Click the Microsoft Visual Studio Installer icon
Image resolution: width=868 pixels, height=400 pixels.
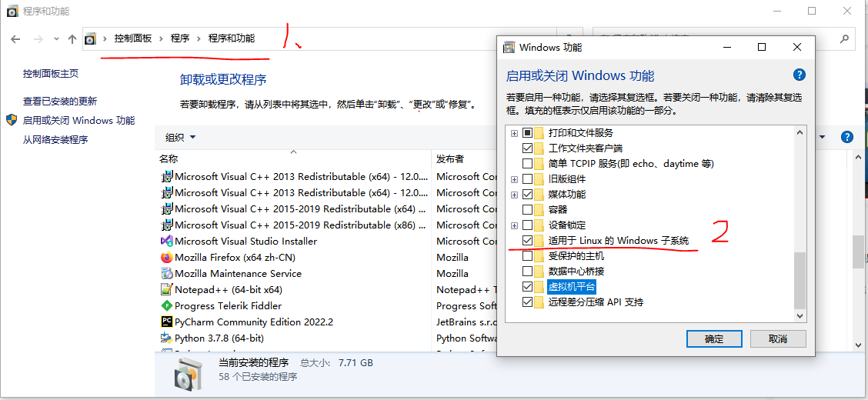tap(166, 242)
